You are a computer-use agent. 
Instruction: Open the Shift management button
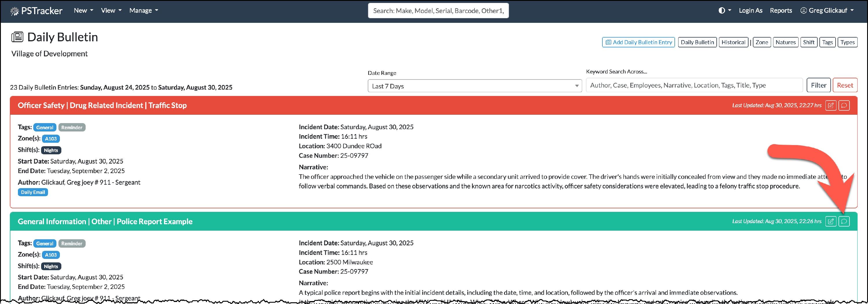pos(809,42)
